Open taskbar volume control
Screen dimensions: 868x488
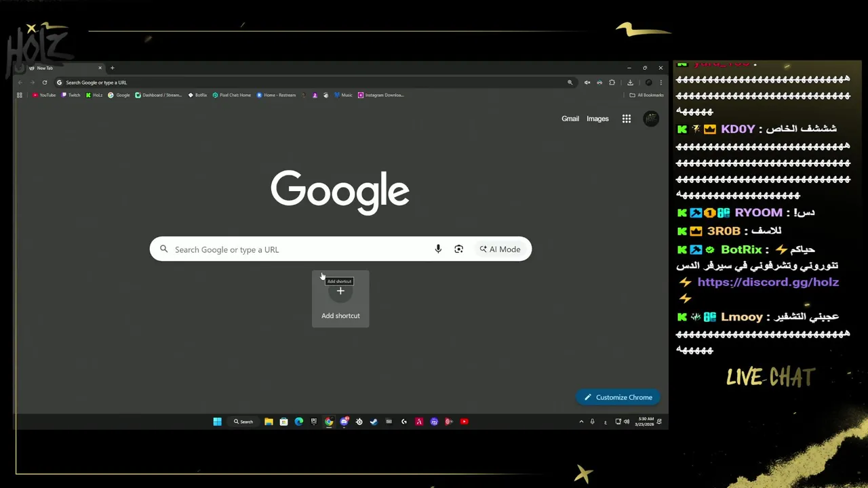click(627, 422)
